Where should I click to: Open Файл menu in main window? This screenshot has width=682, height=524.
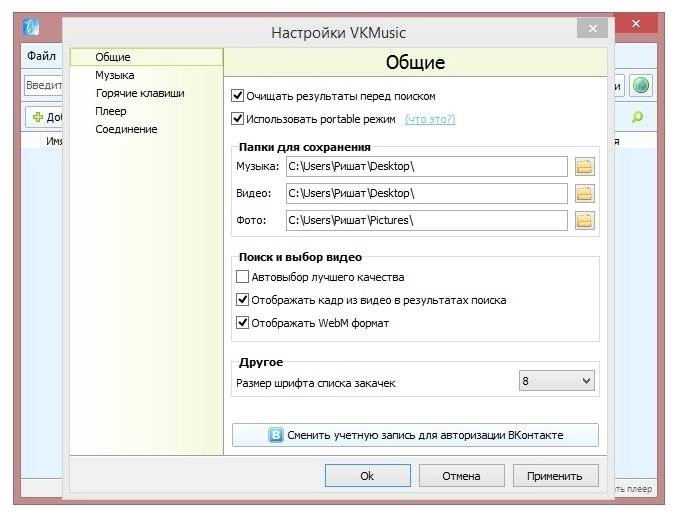pos(41,56)
